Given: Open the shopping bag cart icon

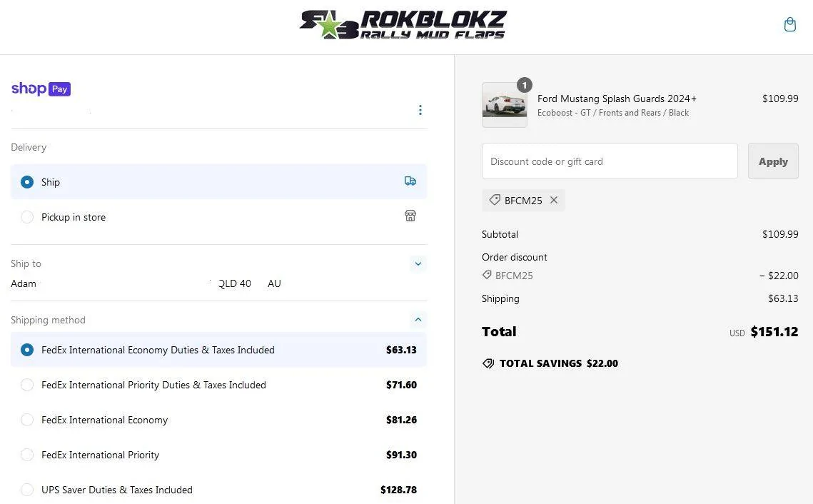Looking at the screenshot, I should pos(789,24).
